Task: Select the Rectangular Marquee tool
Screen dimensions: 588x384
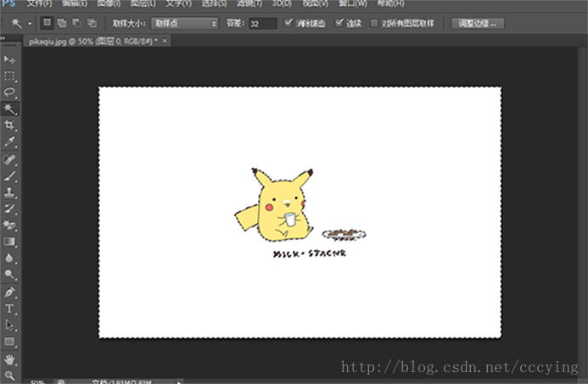Action: click(9, 76)
